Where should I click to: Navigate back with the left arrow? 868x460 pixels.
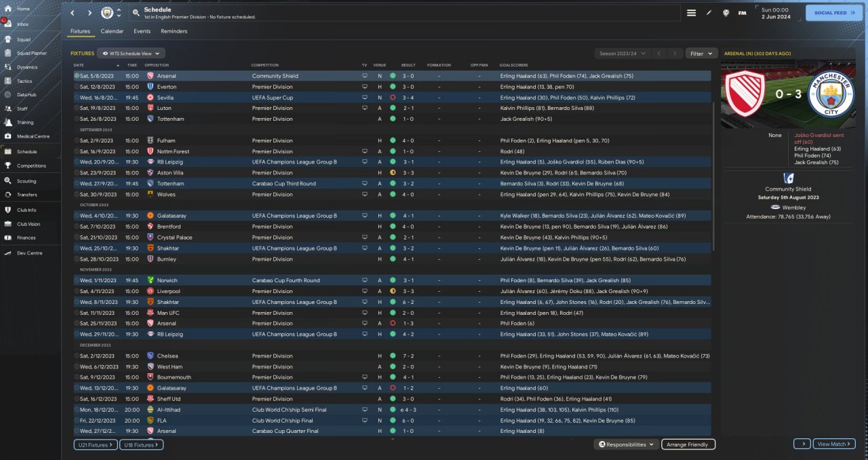(73, 13)
